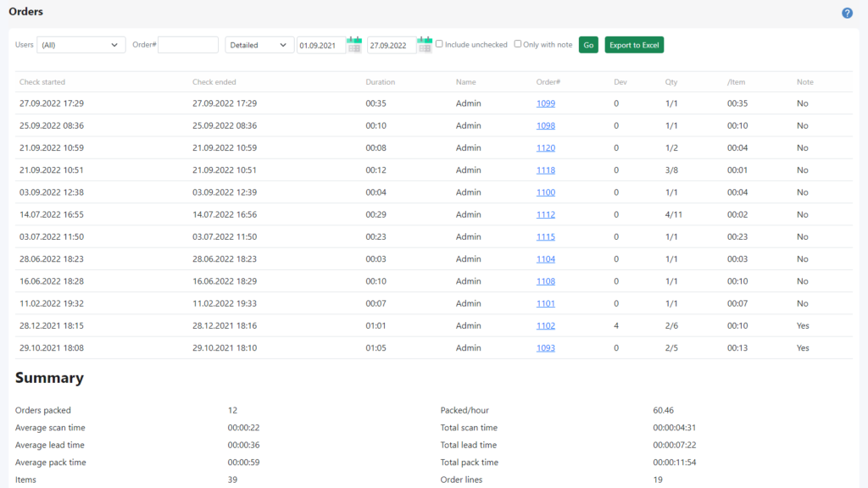Click duration 01:01 in order 1102 row
This screenshot has height=488, width=868.
pos(376,325)
